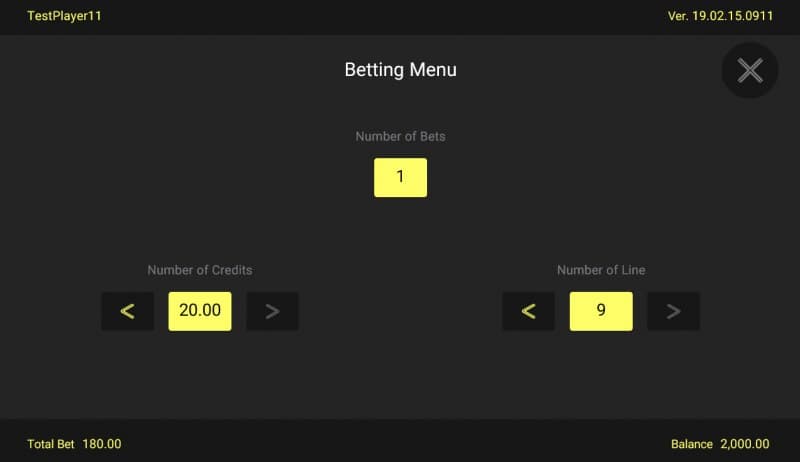800x462 pixels.
Task: Click the yellow 9 line value box
Action: click(601, 311)
